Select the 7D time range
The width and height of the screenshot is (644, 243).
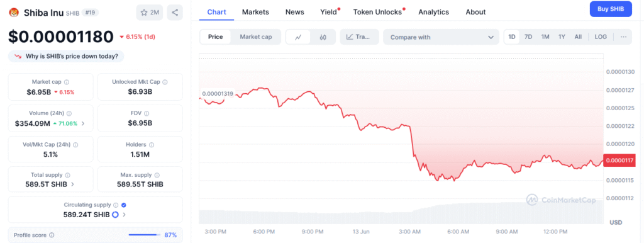[528, 37]
